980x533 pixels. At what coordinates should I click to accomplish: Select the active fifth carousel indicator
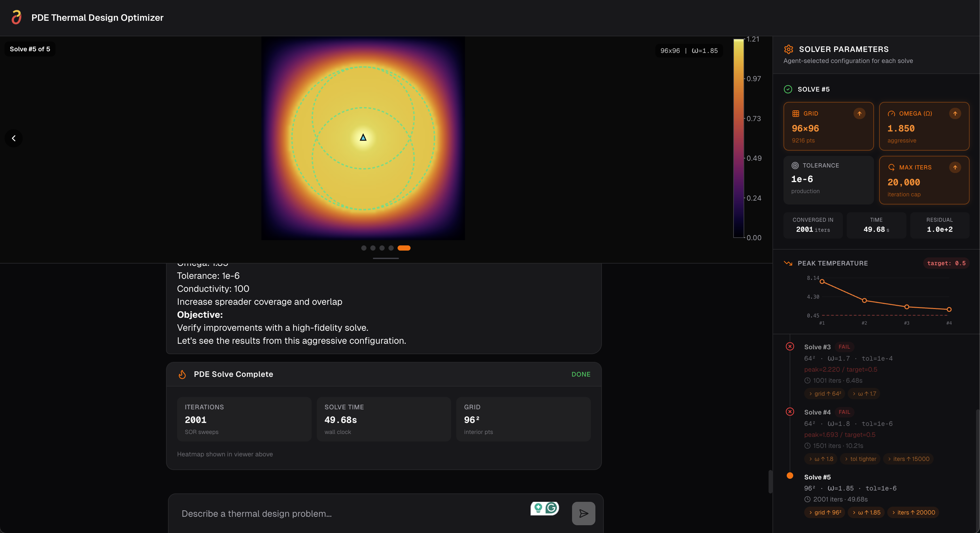coord(404,248)
